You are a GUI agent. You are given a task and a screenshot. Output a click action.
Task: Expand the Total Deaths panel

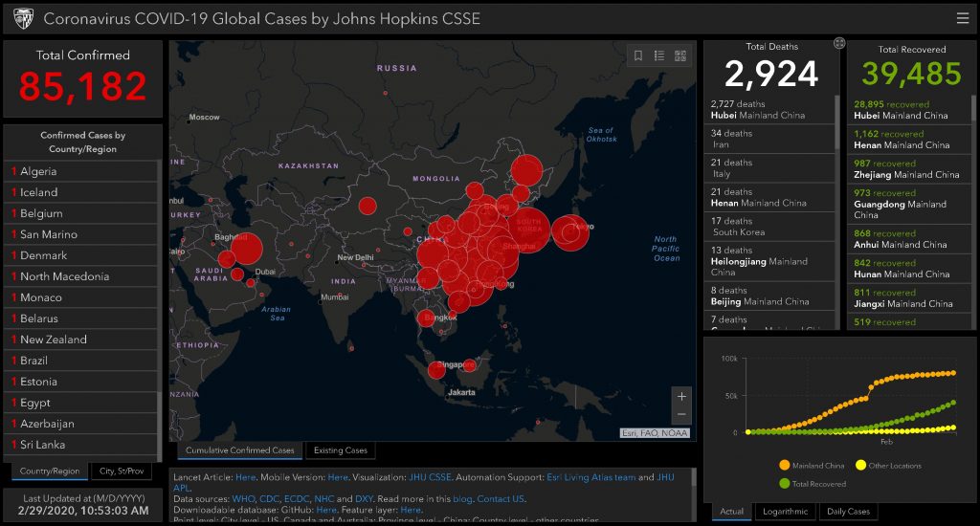click(839, 43)
